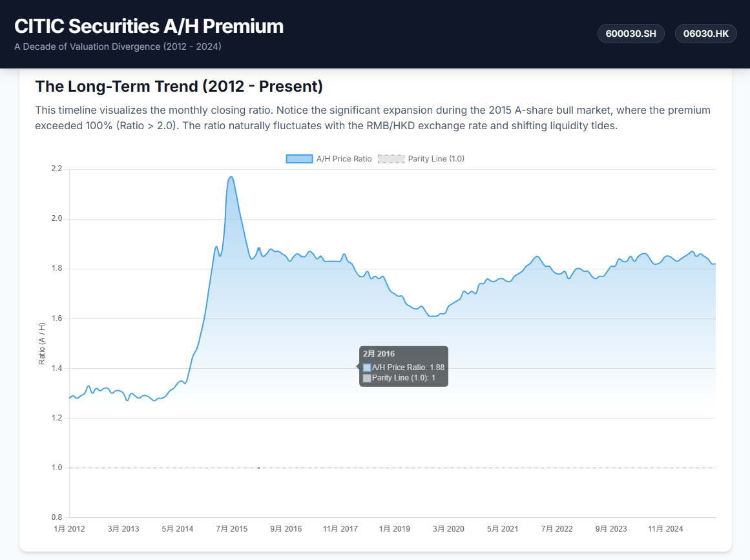The image size is (750, 560).
Task: Click the tooltip's Parity Line color box
Action: coord(367,378)
